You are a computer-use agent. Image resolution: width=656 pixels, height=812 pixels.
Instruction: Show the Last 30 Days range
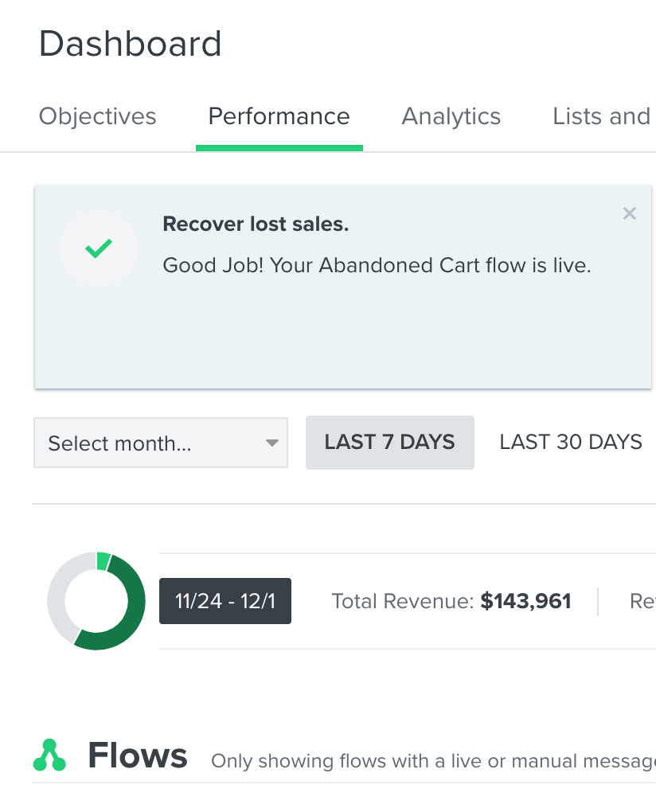[x=570, y=443]
